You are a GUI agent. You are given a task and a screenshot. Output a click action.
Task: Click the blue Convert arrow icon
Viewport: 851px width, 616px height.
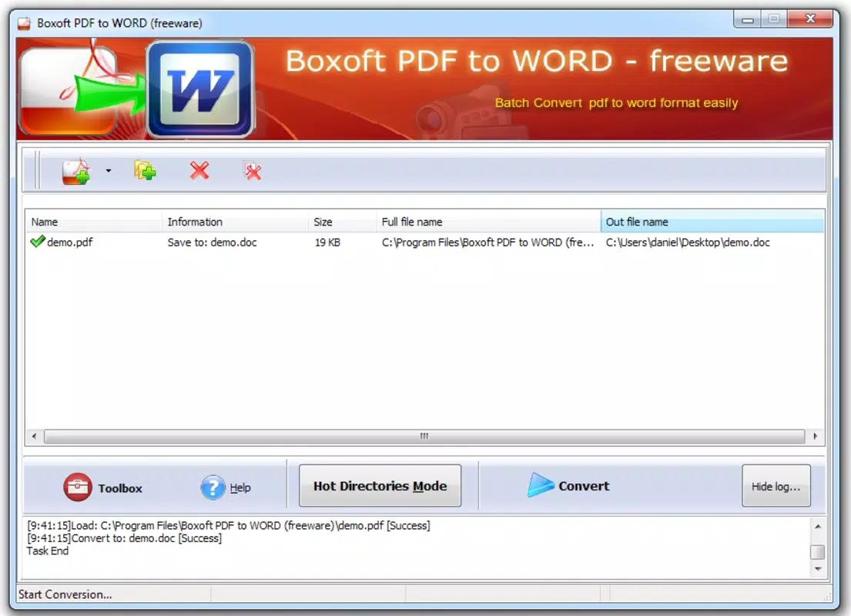[540, 484]
